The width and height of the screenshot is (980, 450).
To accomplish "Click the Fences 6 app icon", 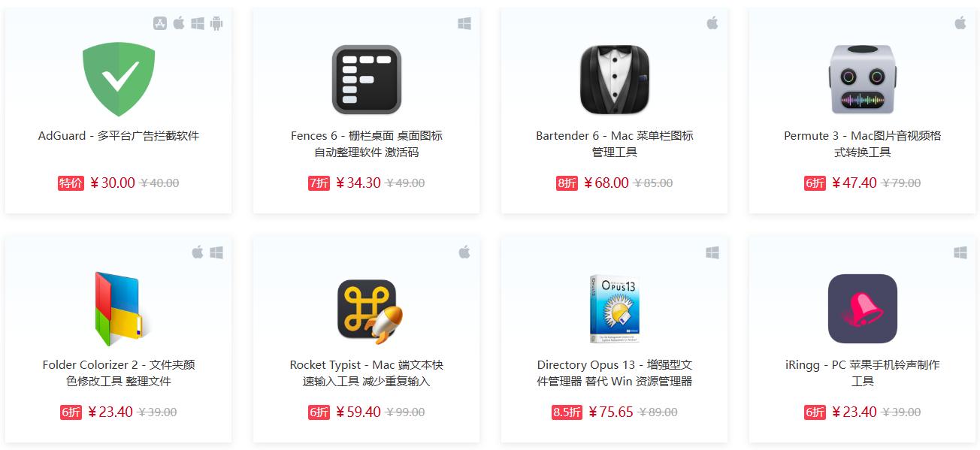I will tap(367, 80).
